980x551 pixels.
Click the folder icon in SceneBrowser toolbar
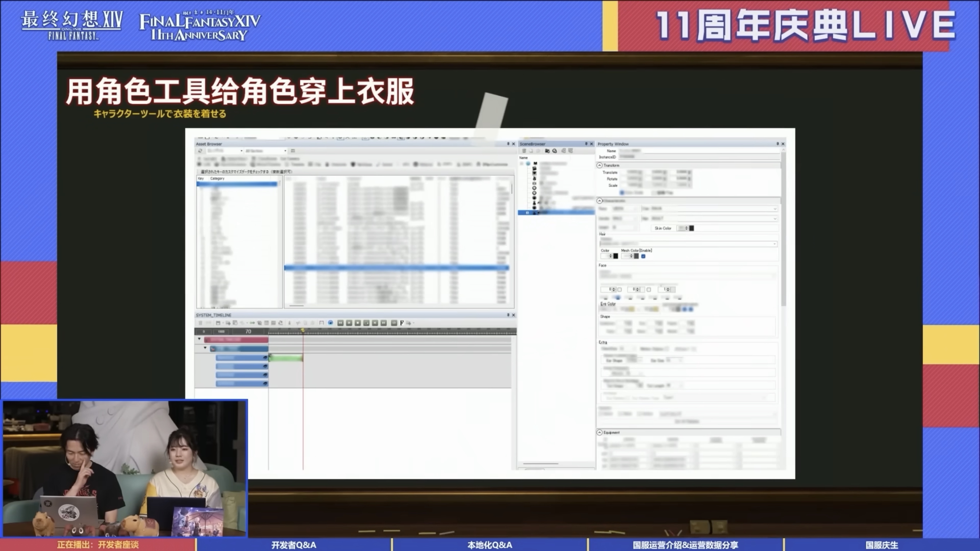point(547,151)
